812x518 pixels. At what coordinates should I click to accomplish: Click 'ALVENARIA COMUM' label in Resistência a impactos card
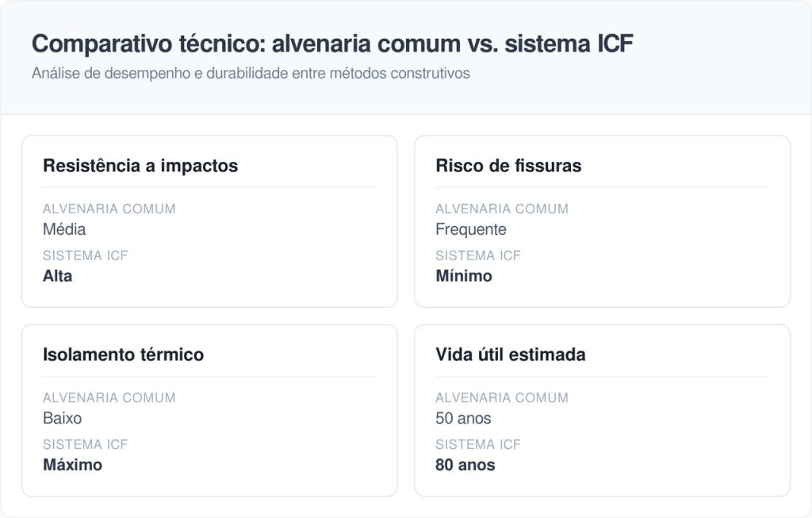(x=109, y=209)
